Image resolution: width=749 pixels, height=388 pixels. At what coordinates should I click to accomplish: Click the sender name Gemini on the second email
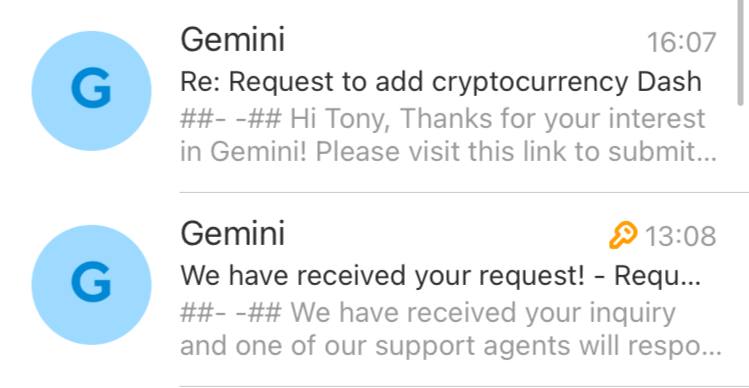point(233,233)
